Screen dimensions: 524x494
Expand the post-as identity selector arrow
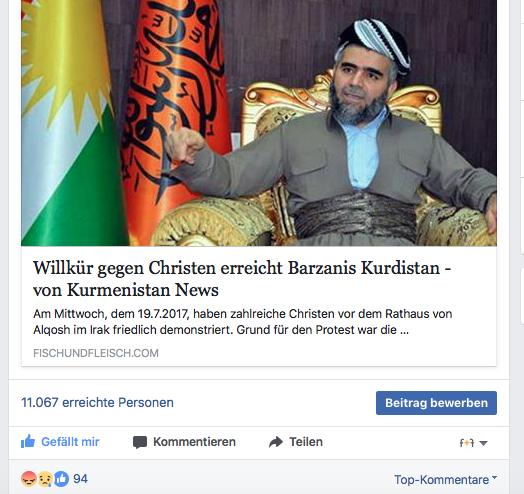(x=483, y=443)
